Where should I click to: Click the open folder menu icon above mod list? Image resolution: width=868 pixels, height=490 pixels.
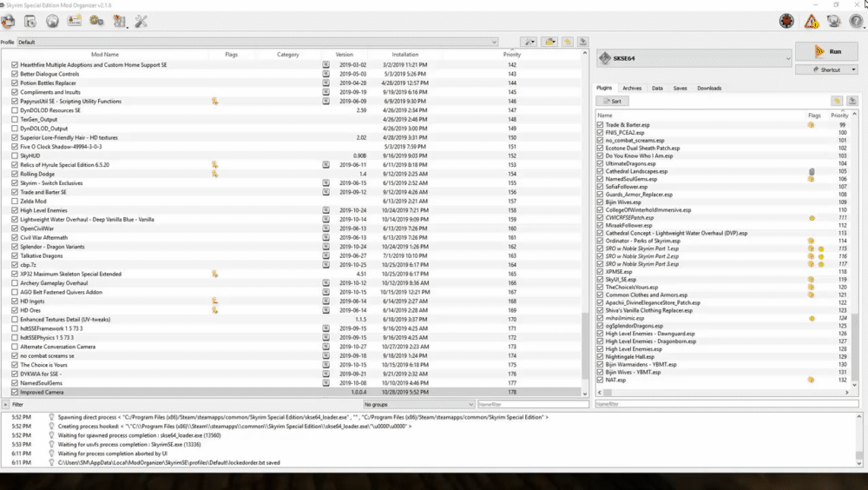pyautogui.click(x=549, y=42)
